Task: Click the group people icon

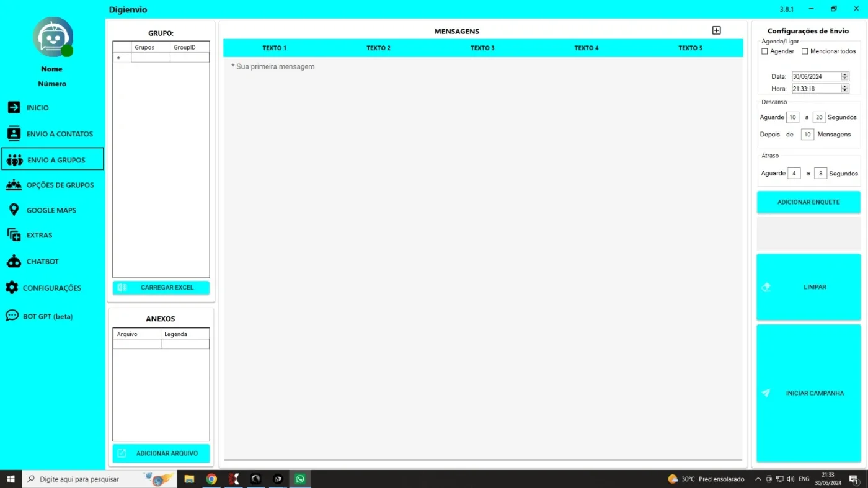Action: click(14, 160)
